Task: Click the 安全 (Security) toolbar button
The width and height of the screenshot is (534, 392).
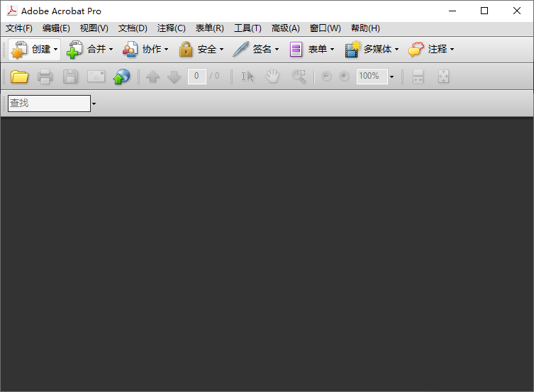Action: (201, 50)
